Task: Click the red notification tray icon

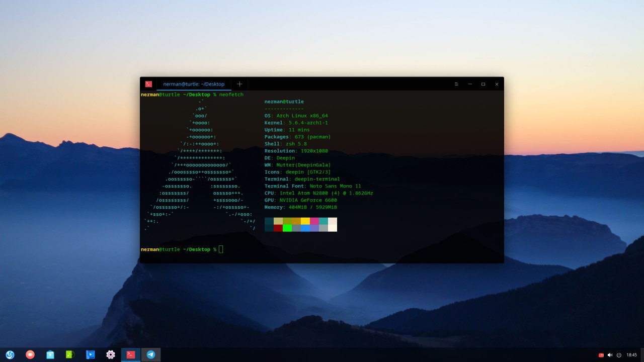Action: [601, 355]
